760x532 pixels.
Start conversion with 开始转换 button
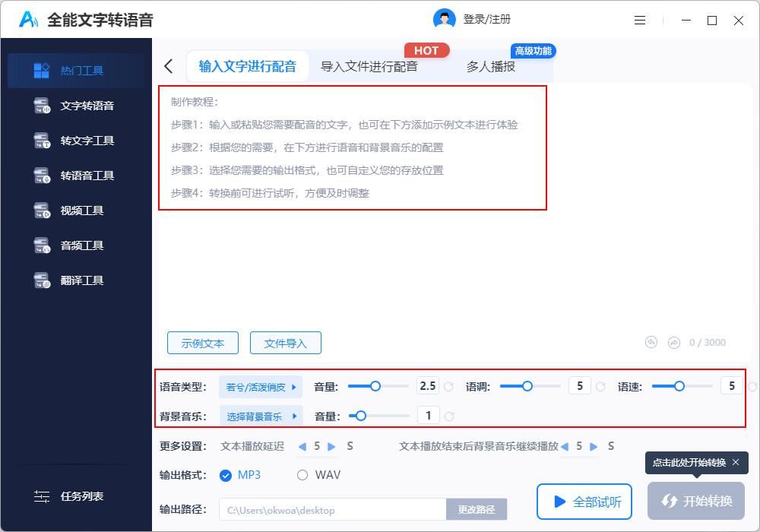click(x=696, y=501)
